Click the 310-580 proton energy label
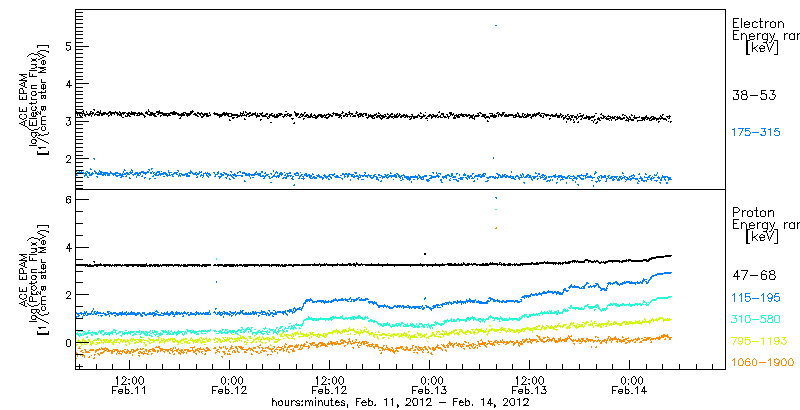 pyautogui.click(x=756, y=320)
